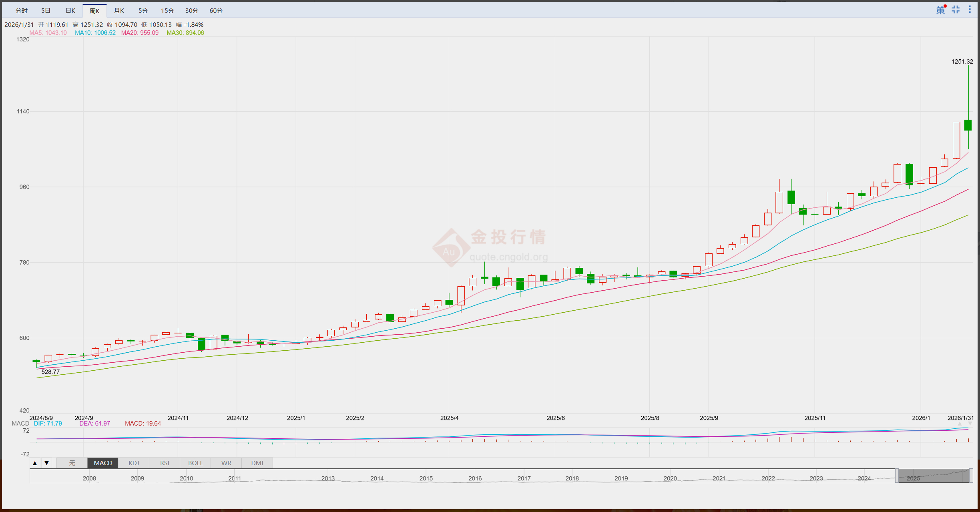The width and height of the screenshot is (980, 512).
Task: Grab the left handle of range slider
Action: (897, 476)
